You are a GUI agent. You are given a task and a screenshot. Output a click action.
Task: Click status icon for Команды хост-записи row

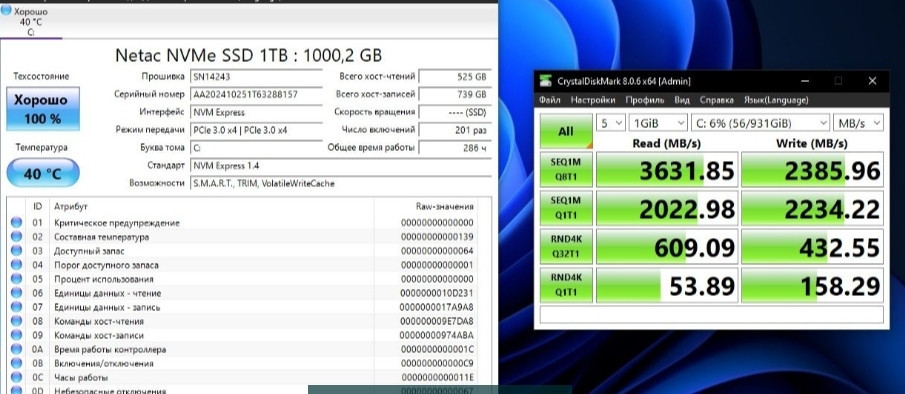click(16, 335)
